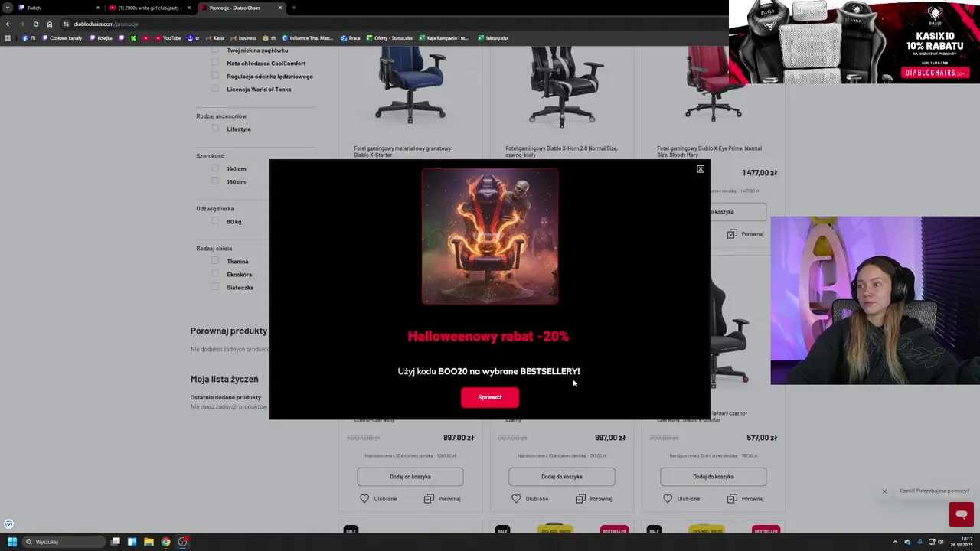
Task: Click the blue X-Starter chair product image
Action: [410, 85]
